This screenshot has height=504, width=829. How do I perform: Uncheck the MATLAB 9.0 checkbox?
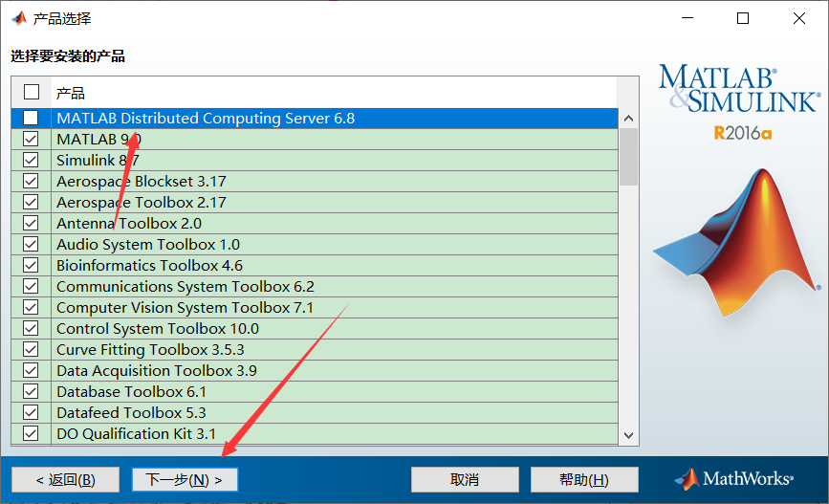coord(31,139)
